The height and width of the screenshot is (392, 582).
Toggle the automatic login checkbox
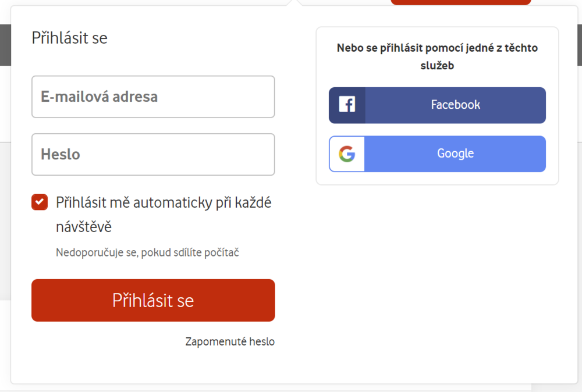point(40,202)
